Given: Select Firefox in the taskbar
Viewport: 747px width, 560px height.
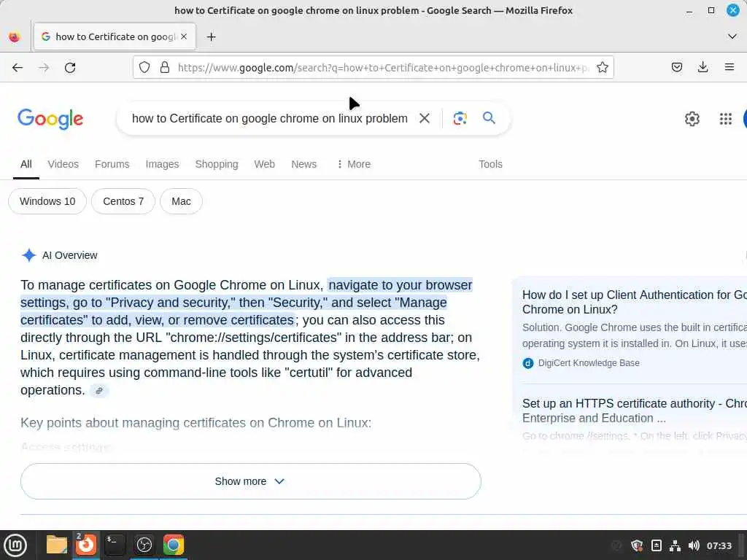Looking at the screenshot, I should pos(86,545).
